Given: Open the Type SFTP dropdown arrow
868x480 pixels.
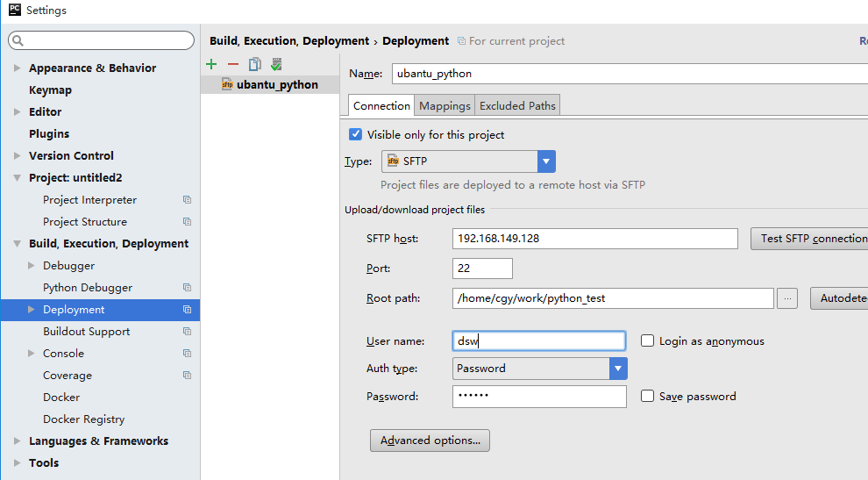Looking at the screenshot, I should (546, 161).
